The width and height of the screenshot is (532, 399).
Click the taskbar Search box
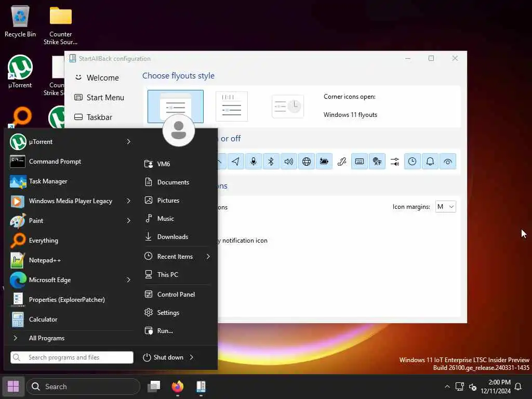(x=83, y=387)
